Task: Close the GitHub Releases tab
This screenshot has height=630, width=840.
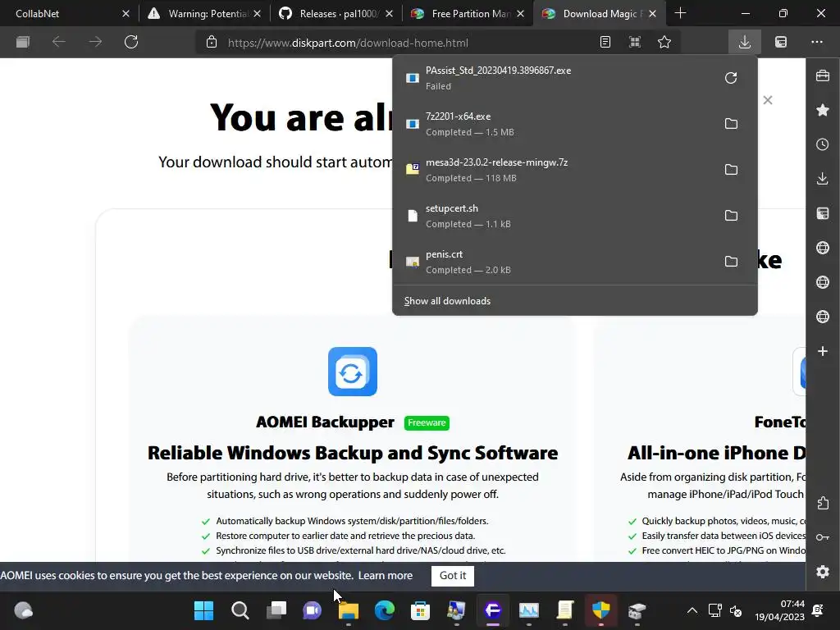Action: pyautogui.click(x=389, y=14)
